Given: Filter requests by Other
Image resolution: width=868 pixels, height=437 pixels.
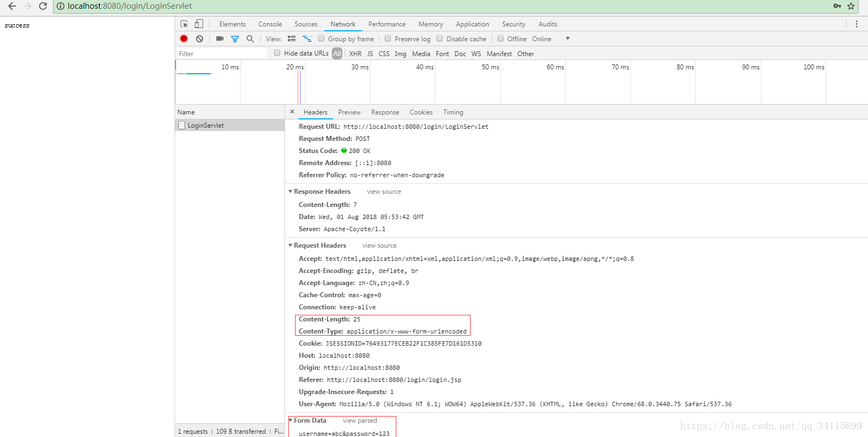Looking at the screenshot, I should point(526,54).
